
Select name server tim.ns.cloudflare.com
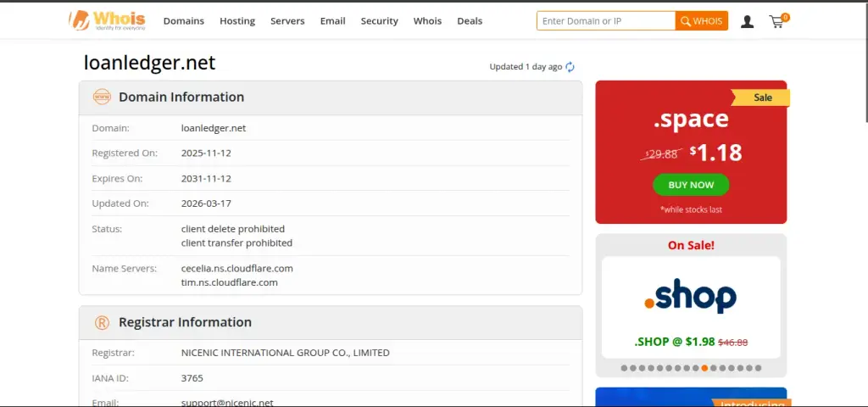tap(229, 282)
